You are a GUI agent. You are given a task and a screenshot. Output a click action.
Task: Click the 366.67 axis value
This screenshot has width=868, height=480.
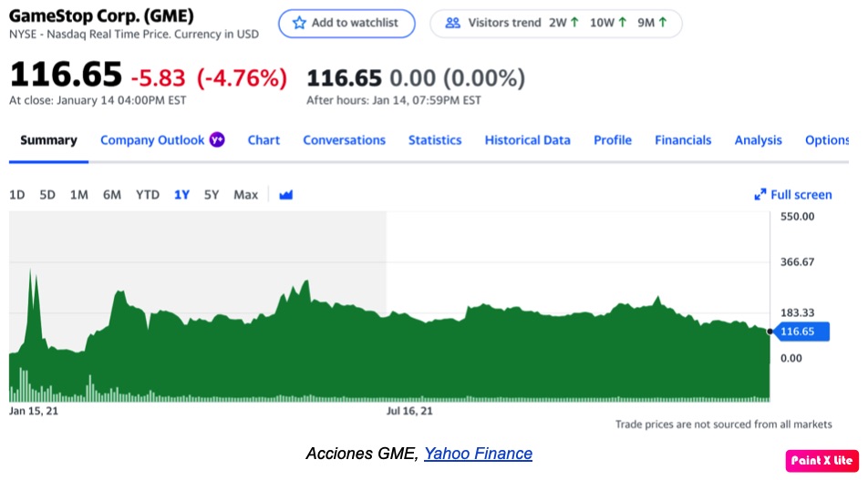click(797, 261)
